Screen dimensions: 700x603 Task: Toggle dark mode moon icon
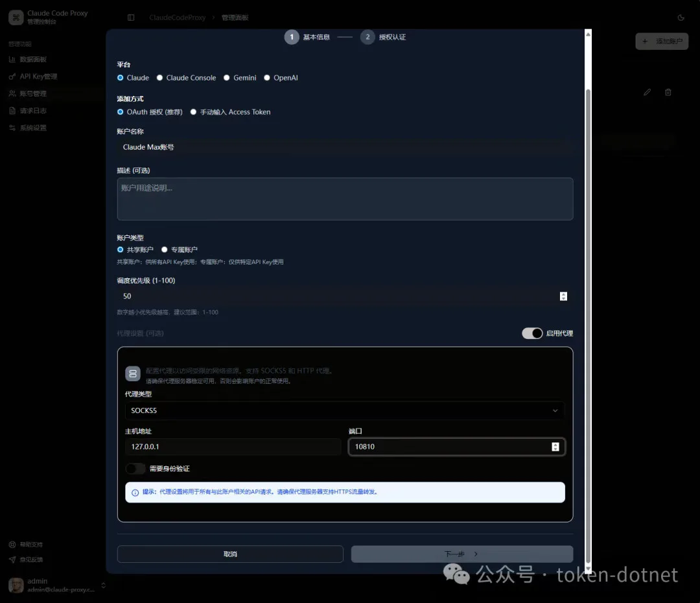(681, 18)
